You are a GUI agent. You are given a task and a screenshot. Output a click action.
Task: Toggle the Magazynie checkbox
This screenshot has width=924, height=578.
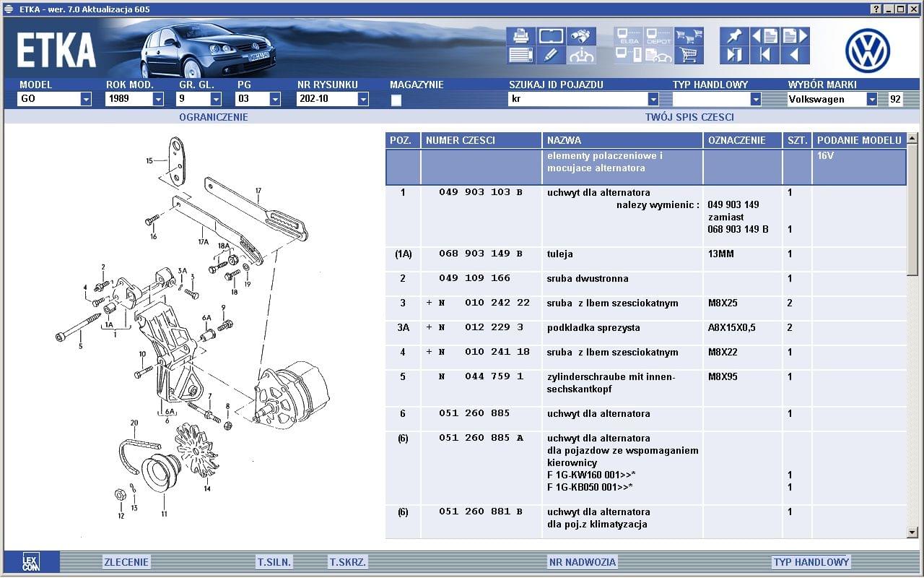point(396,100)
